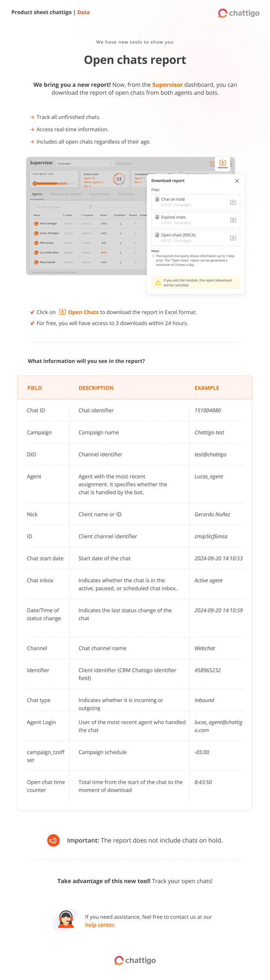Open the Campaigns dropdown in Supervisor

[x=84, y=163]
